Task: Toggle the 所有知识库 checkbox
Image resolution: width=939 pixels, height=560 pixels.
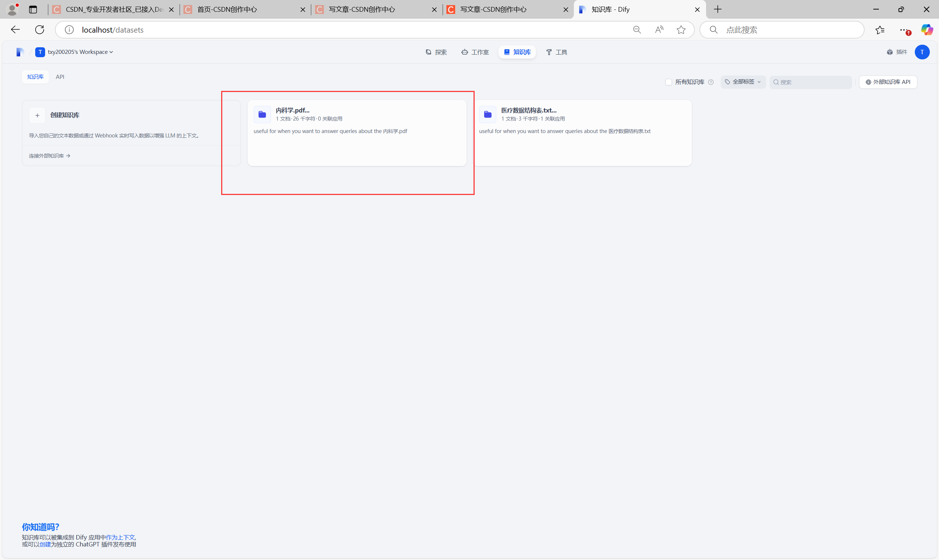Action: tap(668, 82)
